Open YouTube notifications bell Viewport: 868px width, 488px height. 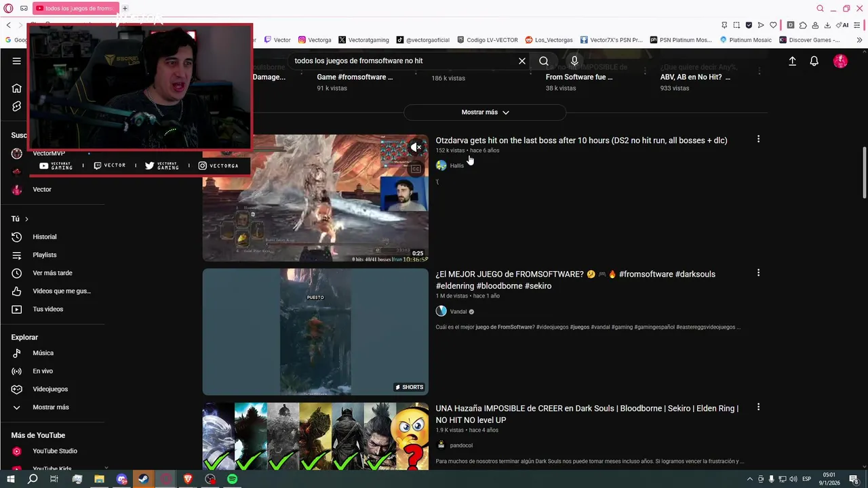(x=814, y=61)
